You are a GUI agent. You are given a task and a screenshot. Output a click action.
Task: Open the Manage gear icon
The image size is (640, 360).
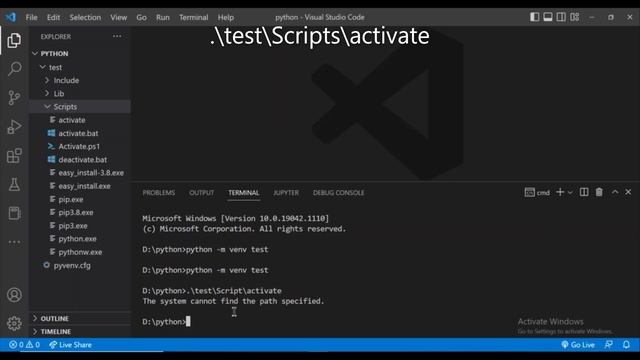pyautogui.click(x=14, y=323)
